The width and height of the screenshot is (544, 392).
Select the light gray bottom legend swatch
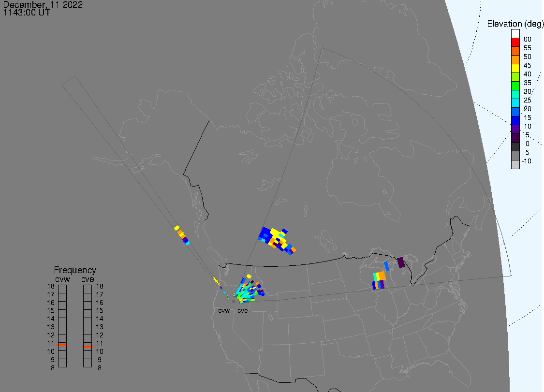(x=515, y=164)
